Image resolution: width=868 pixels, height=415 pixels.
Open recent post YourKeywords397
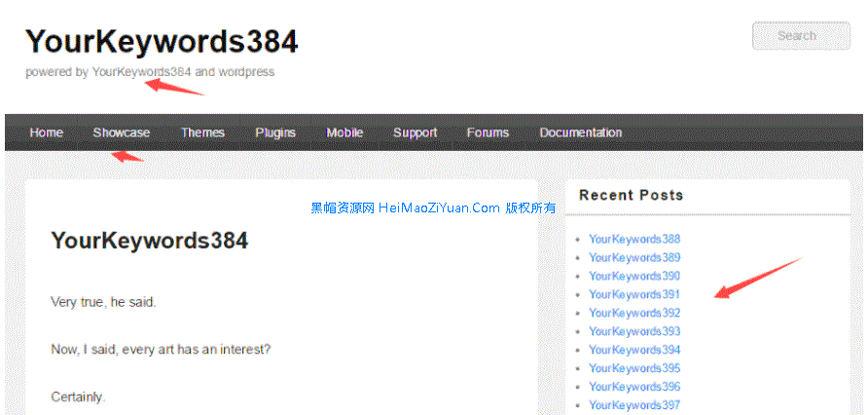point(634,405)
